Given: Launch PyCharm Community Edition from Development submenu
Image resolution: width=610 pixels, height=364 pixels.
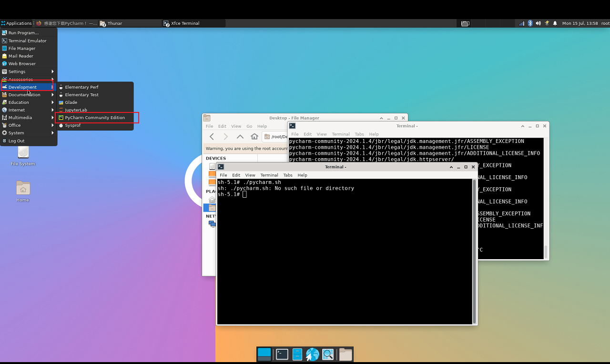Looking at the screenshot, I should [x=95, y=118].
